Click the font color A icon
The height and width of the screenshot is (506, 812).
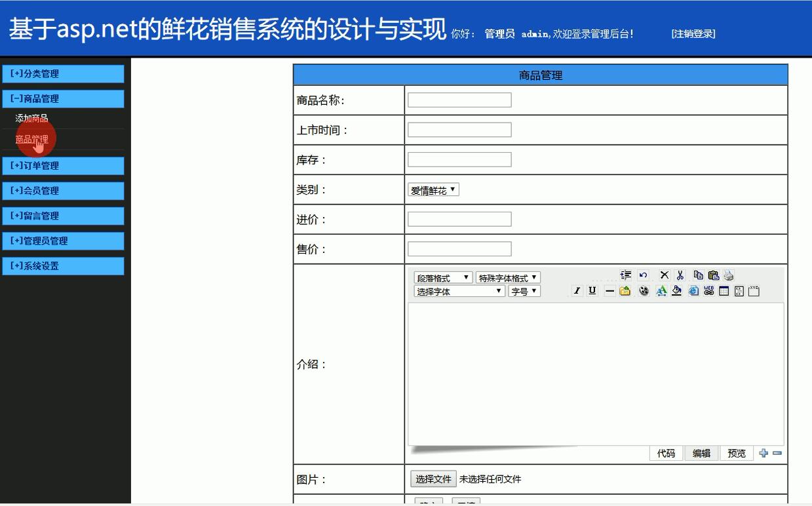[x=661, y=290]
